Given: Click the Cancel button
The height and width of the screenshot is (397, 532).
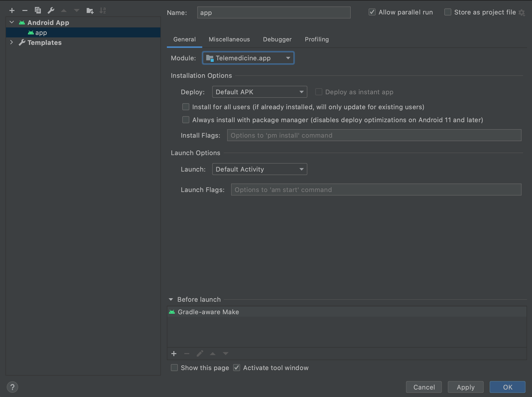Looking at the screenshot, I should pos(424,387).
